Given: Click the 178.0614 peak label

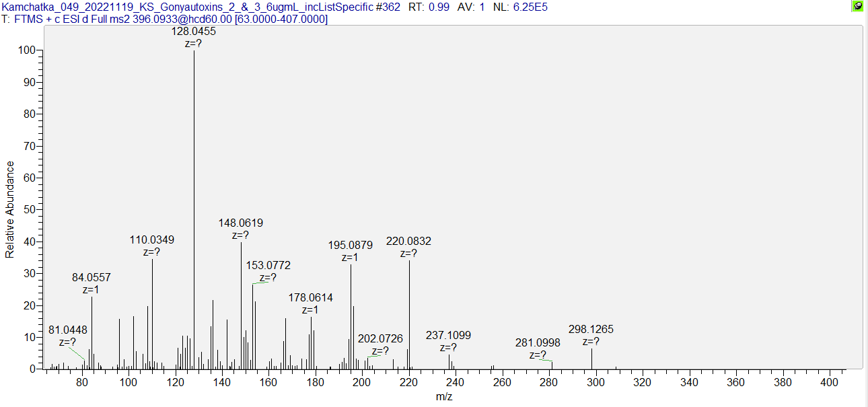Looking at the screenshot, I should [x=310, y=297].
